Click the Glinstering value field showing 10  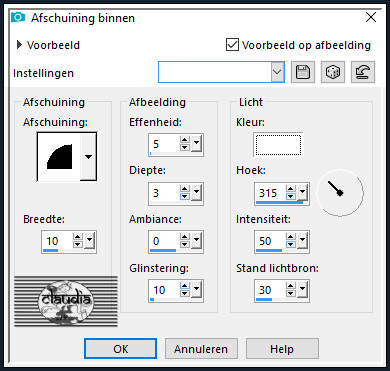[x=164, y=289]
